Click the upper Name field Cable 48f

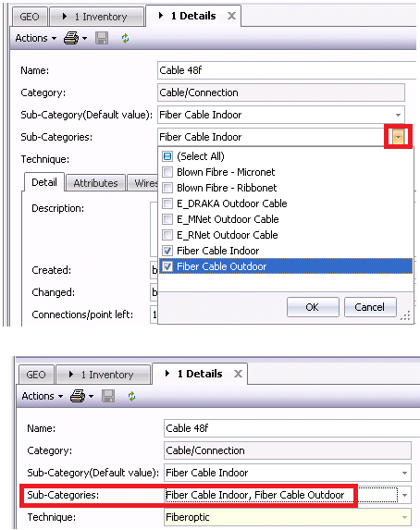[x=287, y=70]
